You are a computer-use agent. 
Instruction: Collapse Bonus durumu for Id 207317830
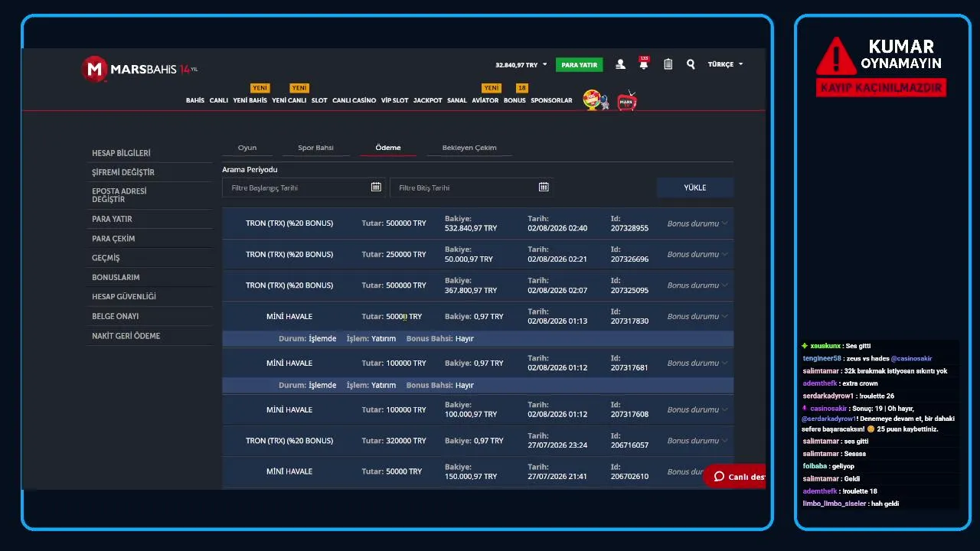(697, 317)
